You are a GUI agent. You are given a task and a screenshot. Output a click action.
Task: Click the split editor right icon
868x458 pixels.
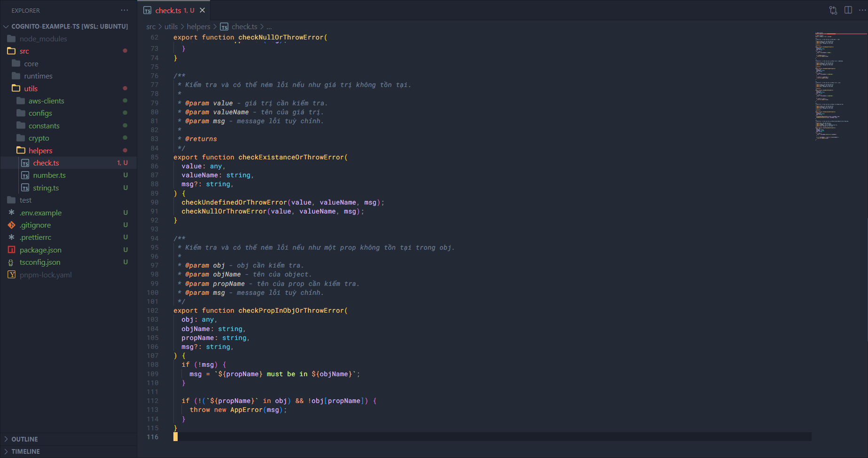point(848,10)
